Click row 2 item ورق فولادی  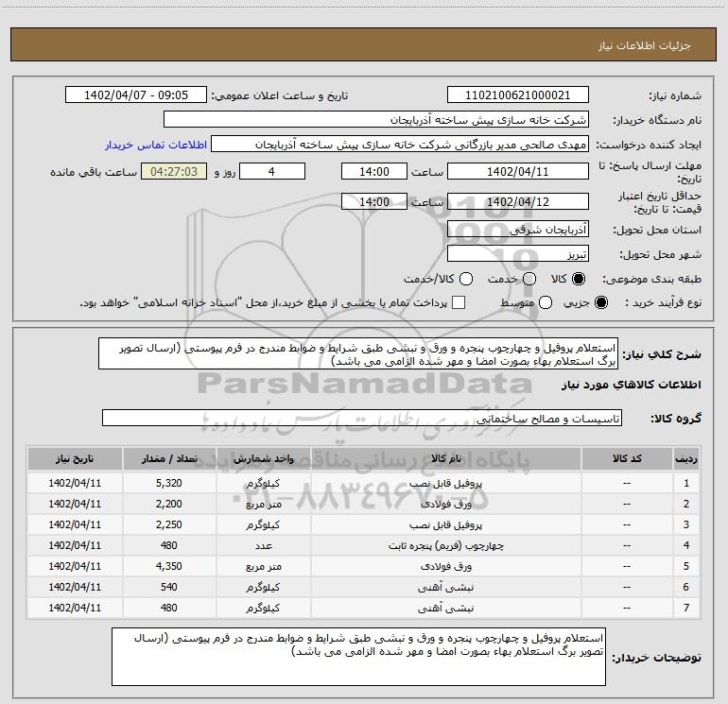445,504
